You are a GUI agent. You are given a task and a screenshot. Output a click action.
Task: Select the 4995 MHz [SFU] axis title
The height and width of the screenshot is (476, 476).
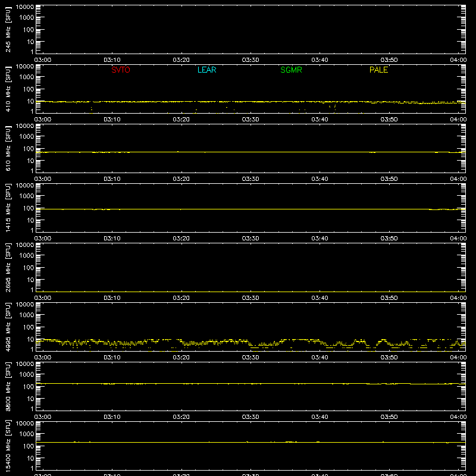point(8,327)
